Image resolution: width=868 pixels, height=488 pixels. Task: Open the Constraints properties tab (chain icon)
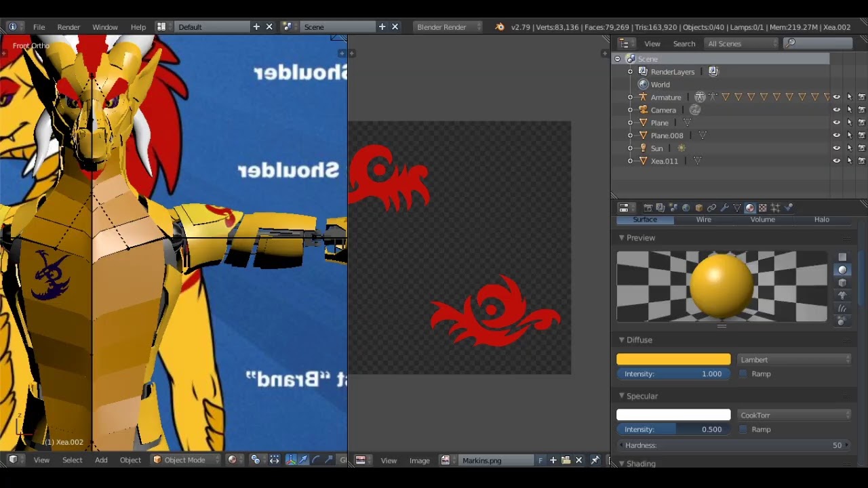tap(711, 207)
